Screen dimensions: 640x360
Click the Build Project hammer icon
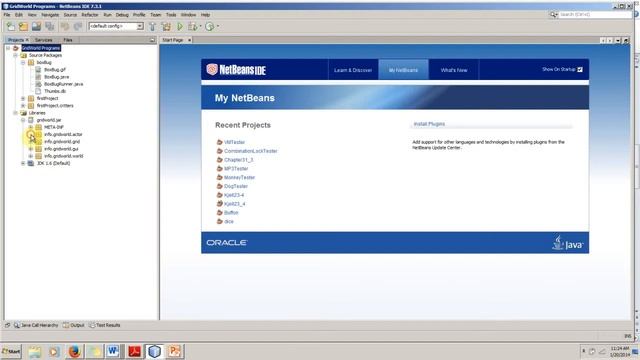(152, 27)
